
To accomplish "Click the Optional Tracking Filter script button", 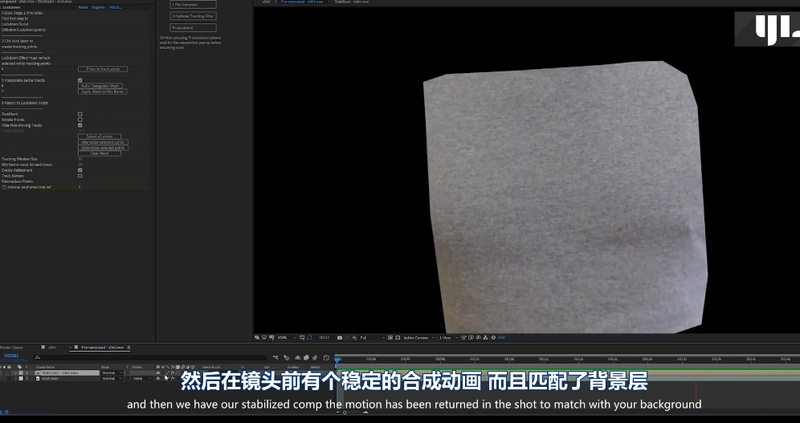I will [x=193, y=16].
